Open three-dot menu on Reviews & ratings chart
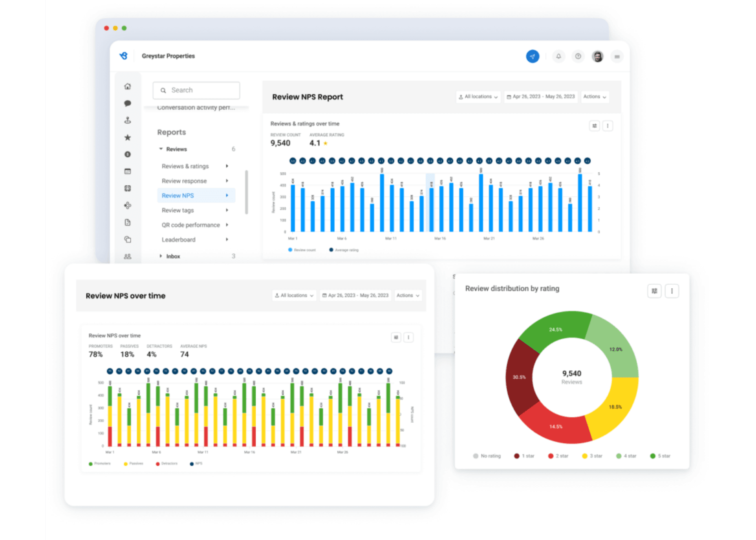 (607, 126)
